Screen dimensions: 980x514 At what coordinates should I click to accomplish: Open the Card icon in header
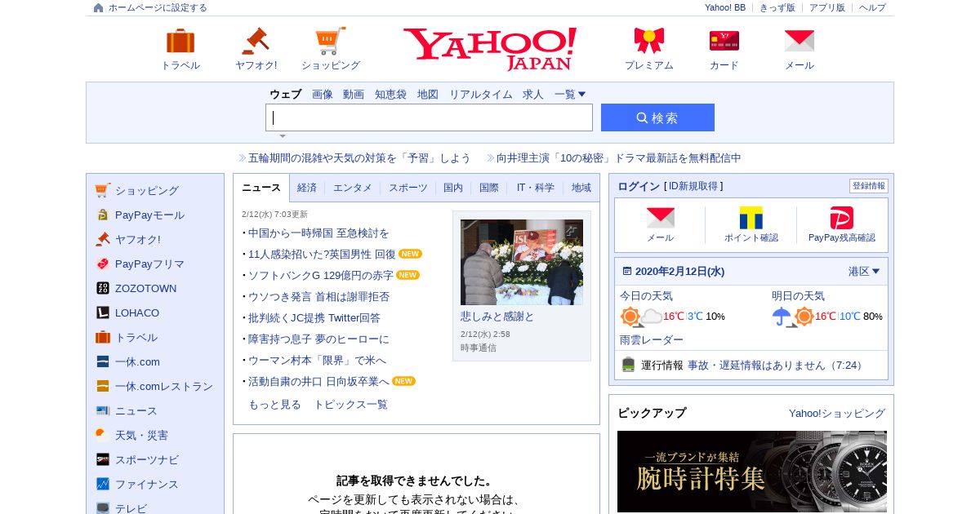[724, 41]
